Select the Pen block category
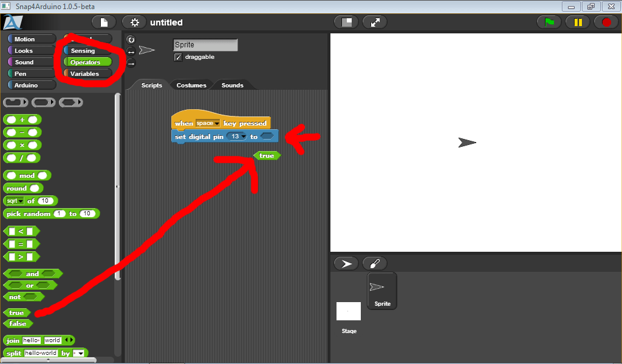Viewport: 622px width, 364px height. coord(32,73)
